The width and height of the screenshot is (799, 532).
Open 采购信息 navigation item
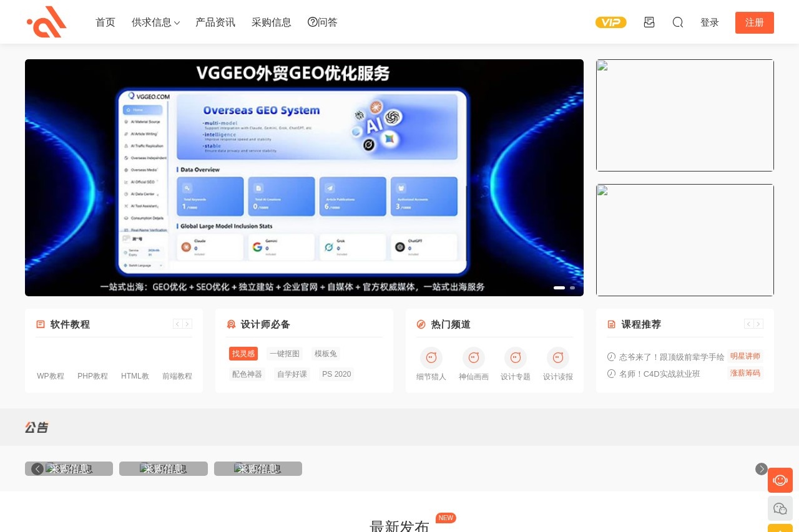(272, 22)
